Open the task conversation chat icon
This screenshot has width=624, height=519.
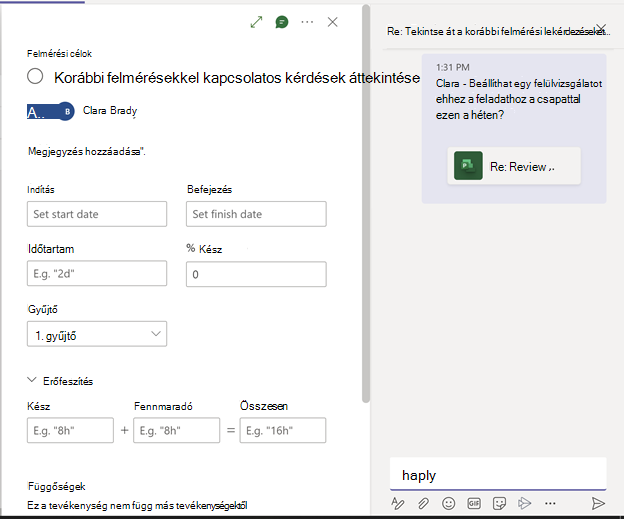(282, 22)
